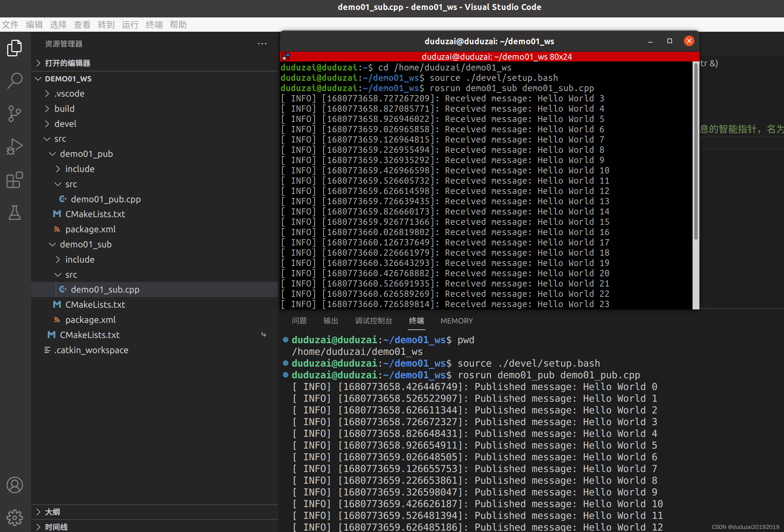Open the 编辑 menu
Screen dimensions: 784x532
coord(34,25)
